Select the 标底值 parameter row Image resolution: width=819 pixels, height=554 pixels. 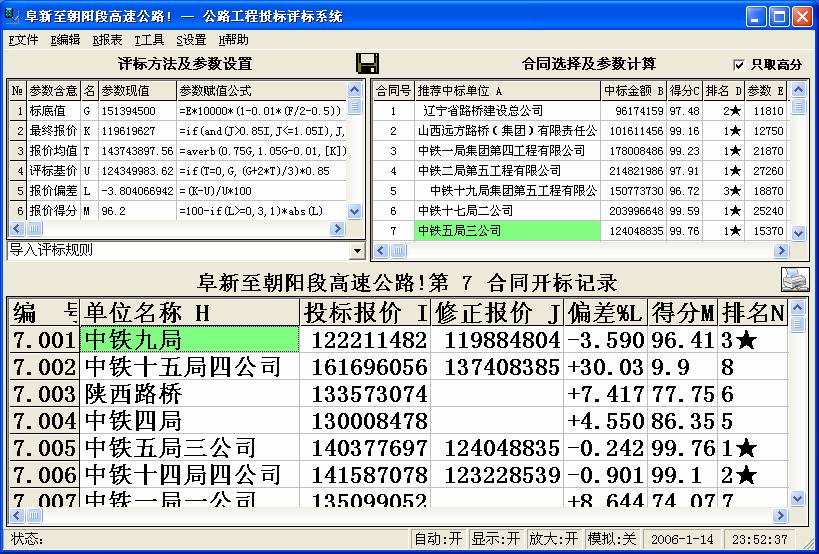coord(178,111)
